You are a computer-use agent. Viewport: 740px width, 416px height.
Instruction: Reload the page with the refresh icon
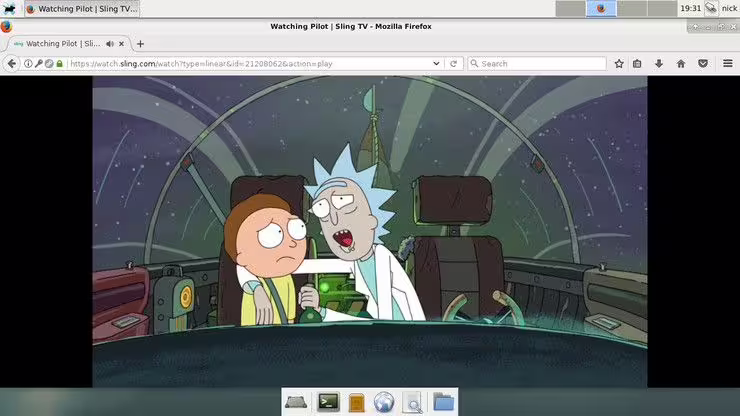point(454,63)
